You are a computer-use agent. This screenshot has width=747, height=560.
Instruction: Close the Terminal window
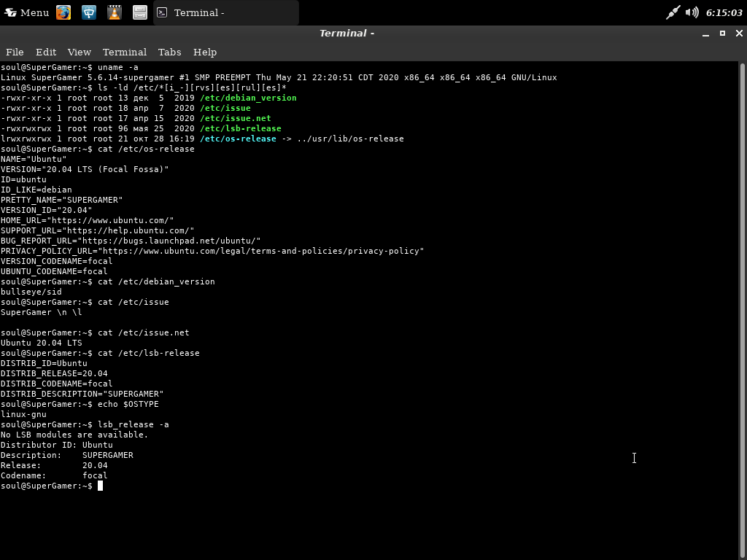tap(739, 33)
